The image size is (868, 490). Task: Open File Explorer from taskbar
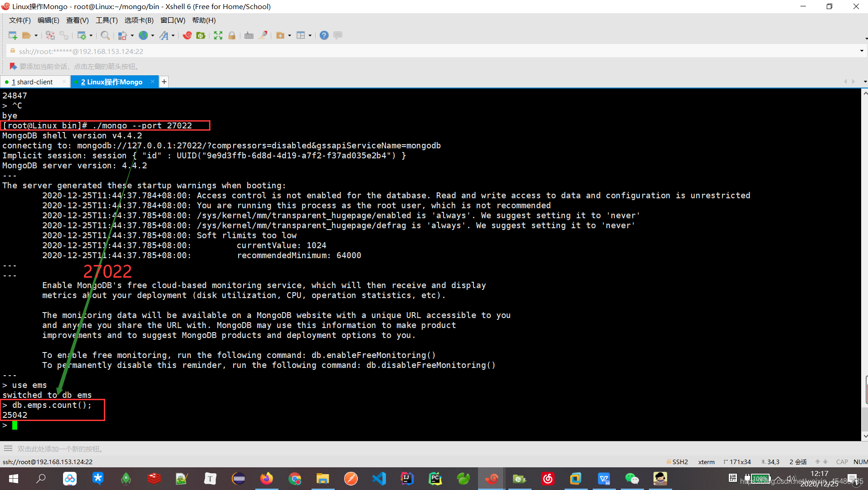(323, 479)
